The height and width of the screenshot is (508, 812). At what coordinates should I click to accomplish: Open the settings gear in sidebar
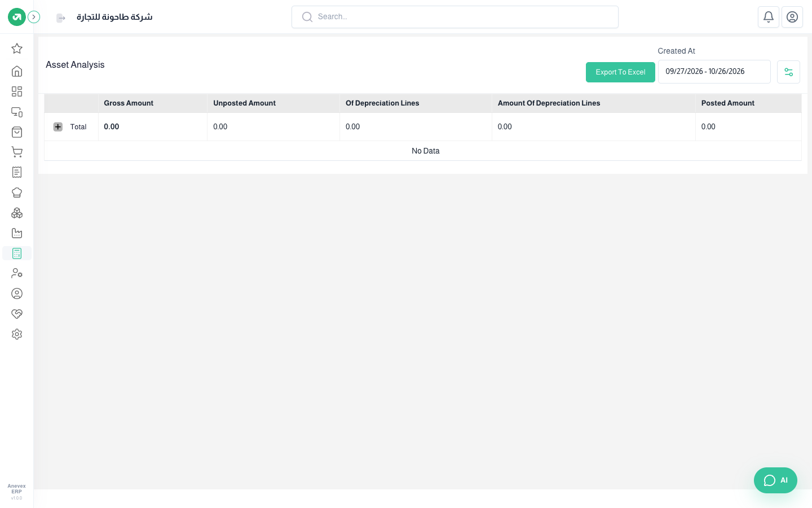pos(17,334)
